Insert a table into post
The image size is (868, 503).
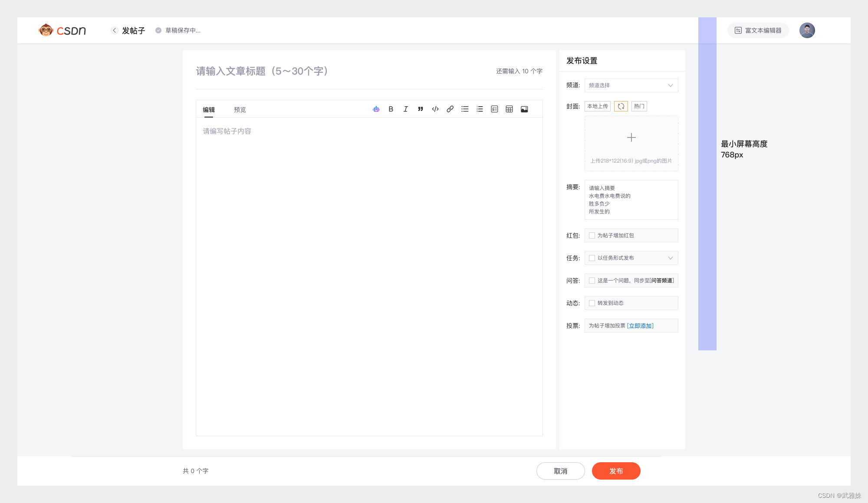[x=509, y=109]
